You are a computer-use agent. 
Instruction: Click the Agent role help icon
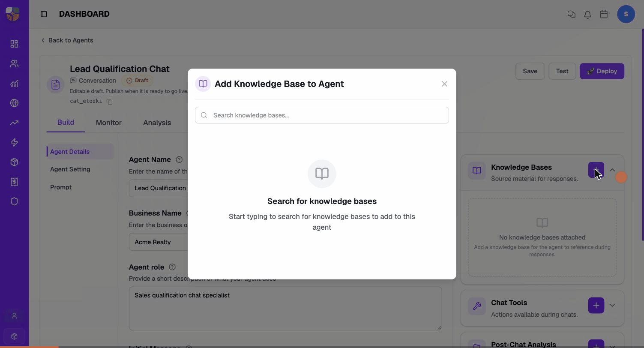coord(172,267)
